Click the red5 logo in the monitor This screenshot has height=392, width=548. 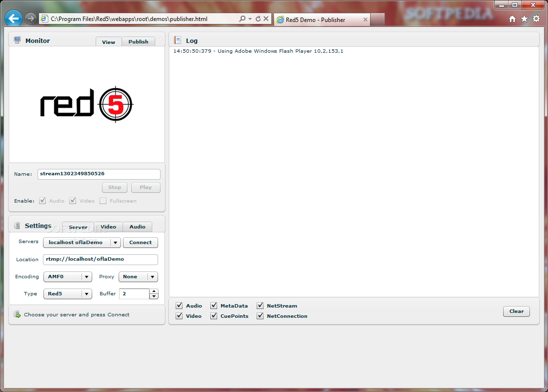pyautogui.click(x=86, y=104)
